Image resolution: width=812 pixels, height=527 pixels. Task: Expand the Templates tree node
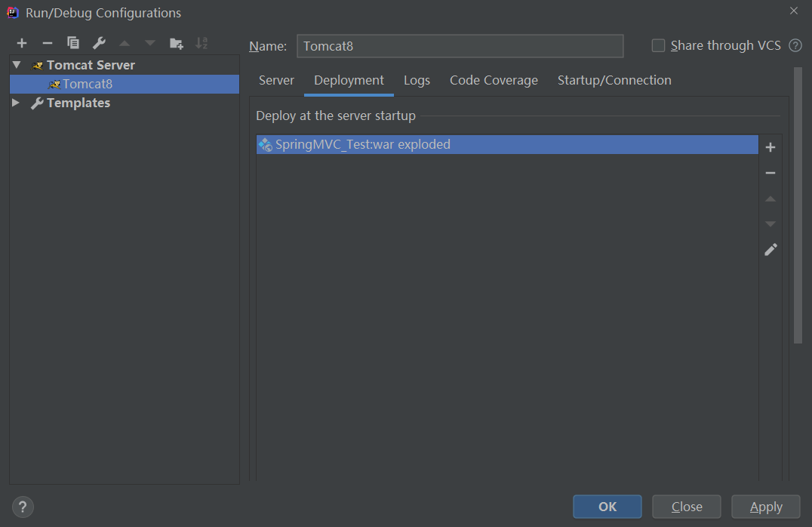click(17, 103)
